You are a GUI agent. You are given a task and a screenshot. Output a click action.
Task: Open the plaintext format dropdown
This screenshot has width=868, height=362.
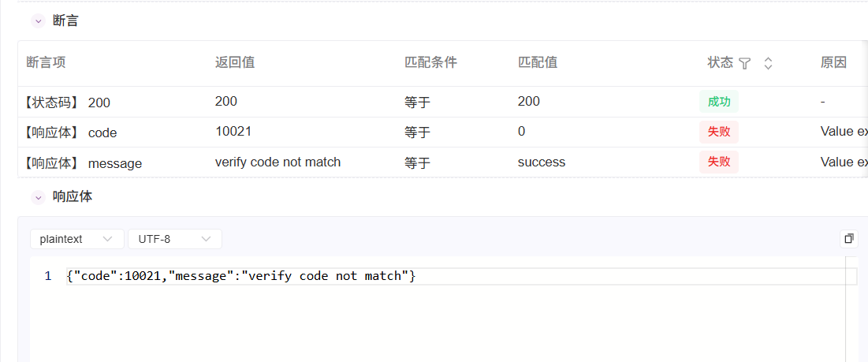pyautogui.click(x=76, y=239)
